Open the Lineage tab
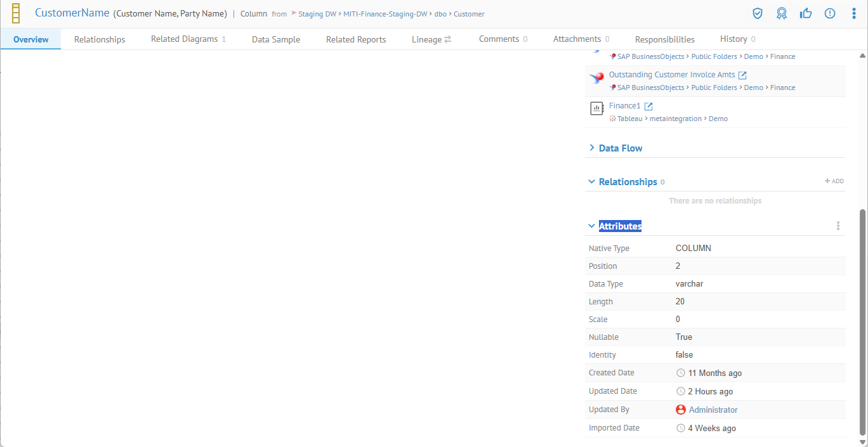Viewport: 868px width, 447px height. 431,39
